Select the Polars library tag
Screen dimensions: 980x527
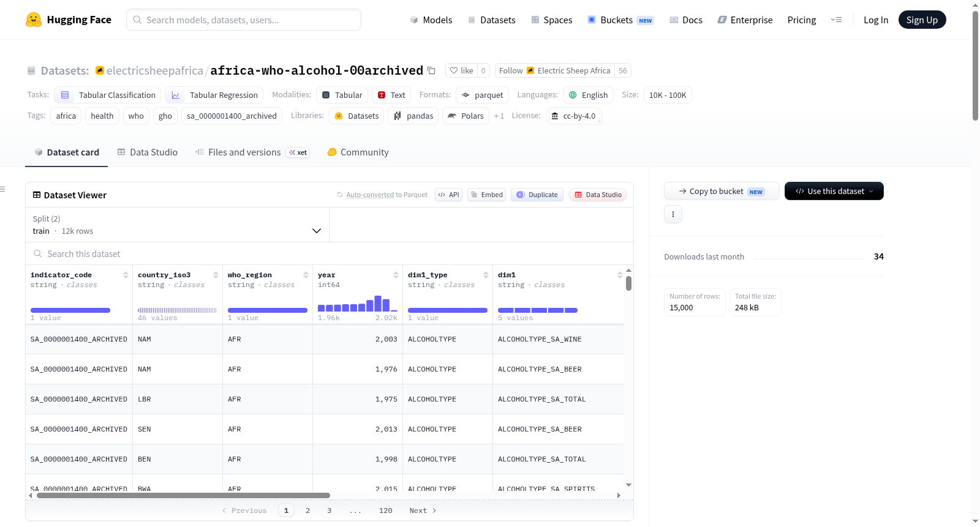[466, 116]
